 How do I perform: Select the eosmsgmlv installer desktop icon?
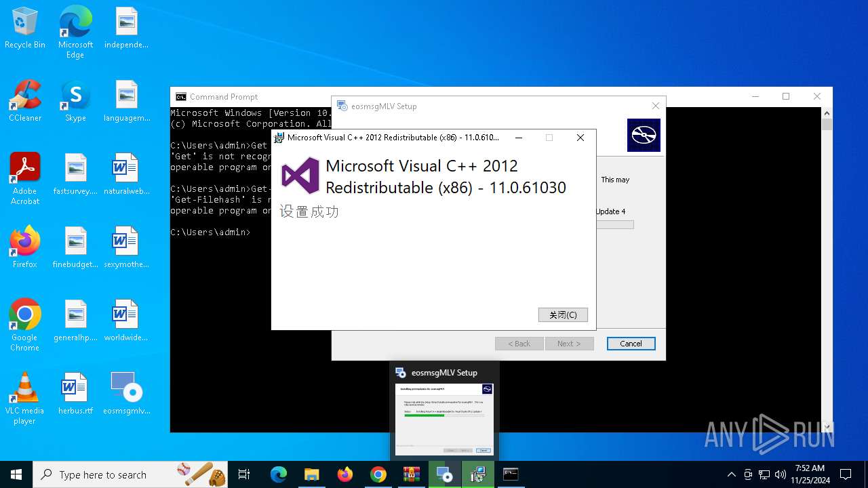pyautogui.click(x=126, y=394)
